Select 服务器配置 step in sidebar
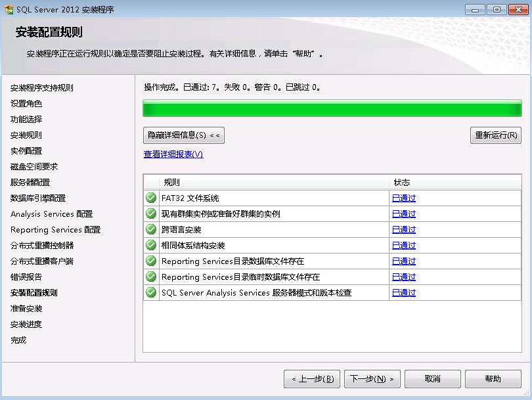Image resolution: width=532 pixels, height=400 pixels. point(30,183)
